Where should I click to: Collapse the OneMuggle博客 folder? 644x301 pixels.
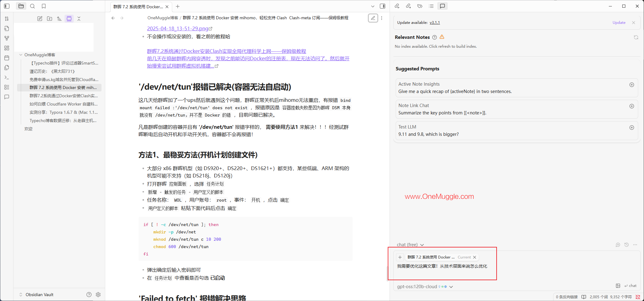coord(21,55)
